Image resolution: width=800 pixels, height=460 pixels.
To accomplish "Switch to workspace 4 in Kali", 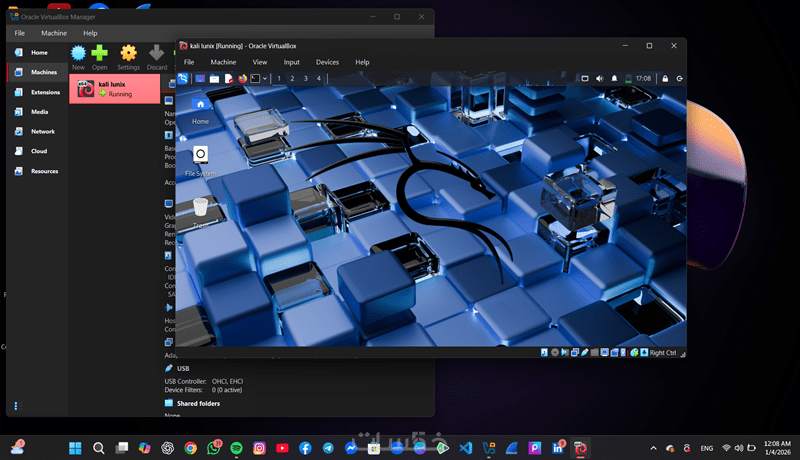I will pyautogui.click(x=318, y=79).
